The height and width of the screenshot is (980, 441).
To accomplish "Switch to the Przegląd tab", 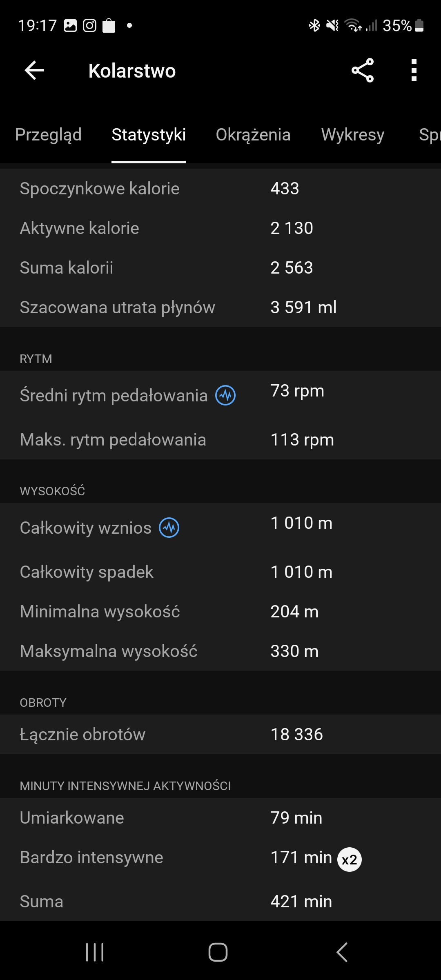I will (48, 135).
